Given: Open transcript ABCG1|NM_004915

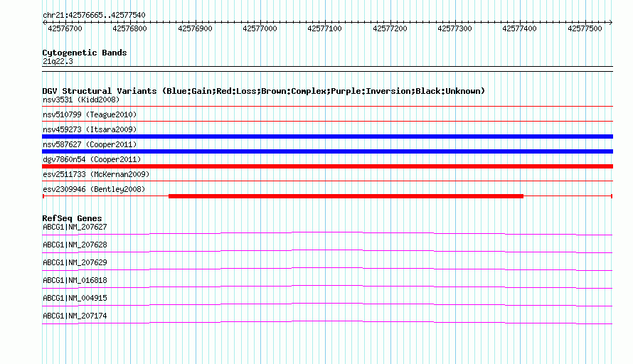Looking at the screenshot, I should coord(75,298).
